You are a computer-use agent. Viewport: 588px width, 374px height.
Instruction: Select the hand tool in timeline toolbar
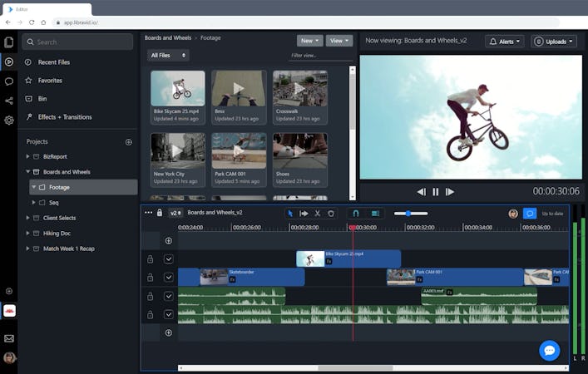click(331, 214)
